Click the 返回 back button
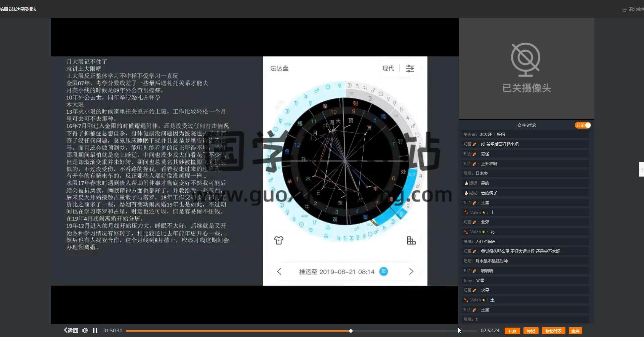This screenshot has width=644, height=337. pyautogui.click(x=71, y=331)
